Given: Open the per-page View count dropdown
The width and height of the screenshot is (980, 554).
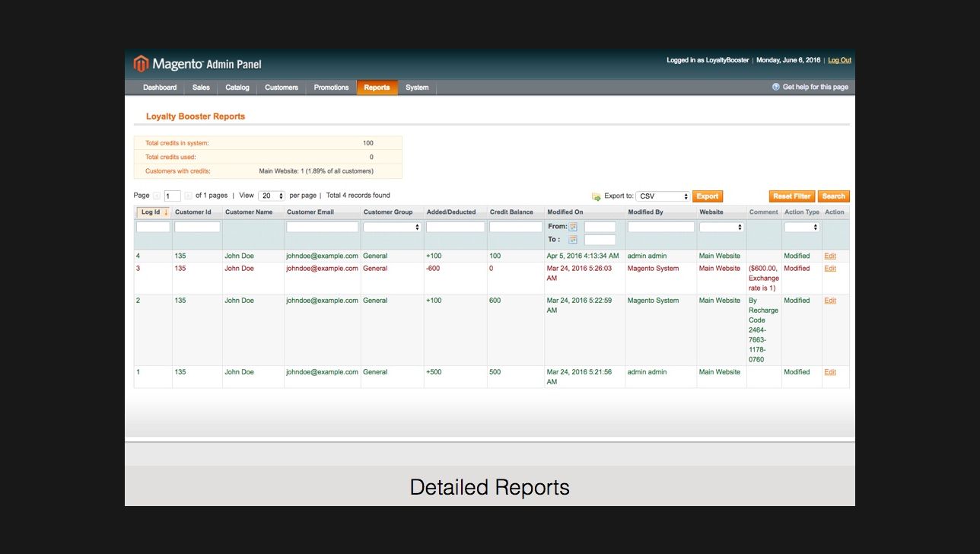Looking at the screenshot, I should (271, 196).
